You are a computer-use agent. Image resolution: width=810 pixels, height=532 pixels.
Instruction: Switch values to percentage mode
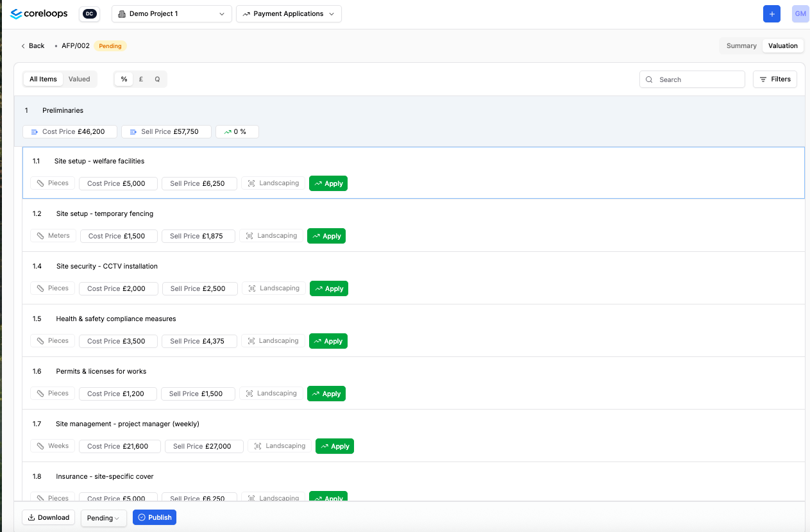(124, 79)
